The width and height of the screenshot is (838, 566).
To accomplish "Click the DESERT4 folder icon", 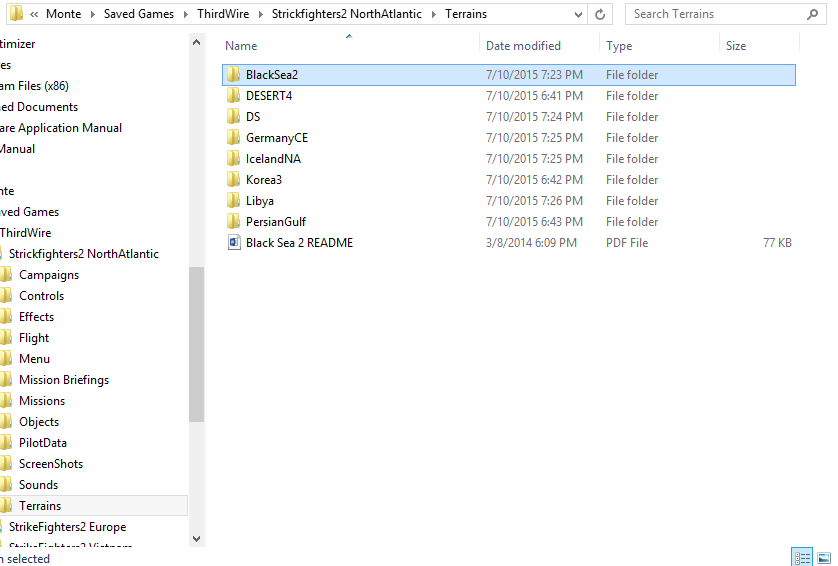I will (x=234, y=96).
